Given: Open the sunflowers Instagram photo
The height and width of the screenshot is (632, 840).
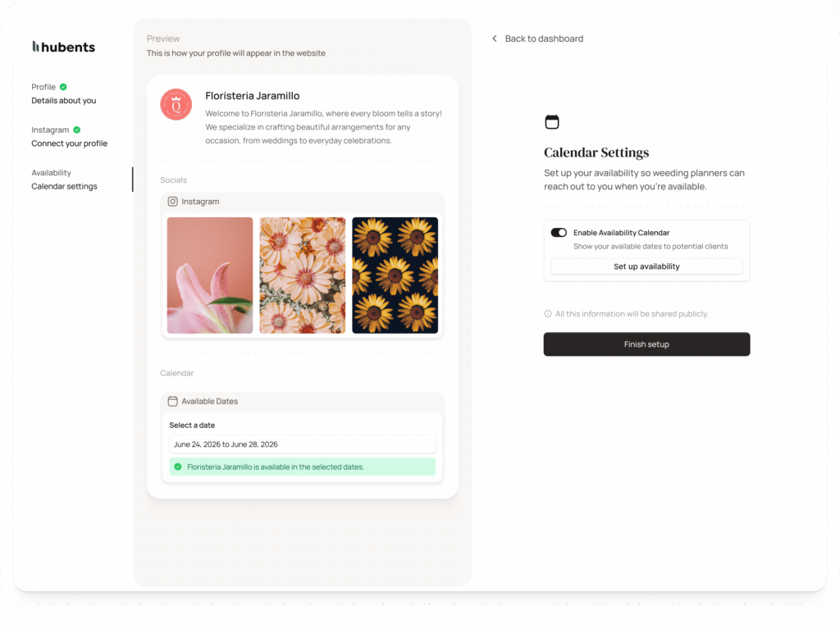Looking at the screenshot, I should coord(395,275).
